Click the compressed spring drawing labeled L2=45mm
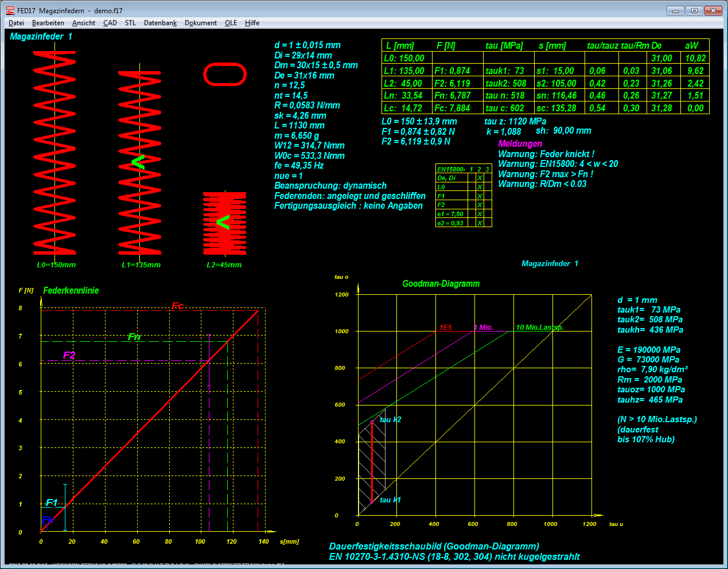 tap(224, 223)
